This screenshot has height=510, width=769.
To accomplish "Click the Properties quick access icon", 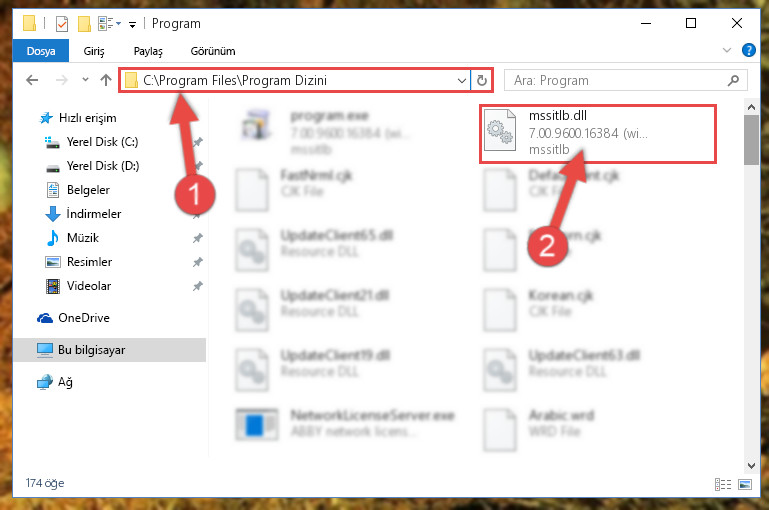I will coord(62,24).
